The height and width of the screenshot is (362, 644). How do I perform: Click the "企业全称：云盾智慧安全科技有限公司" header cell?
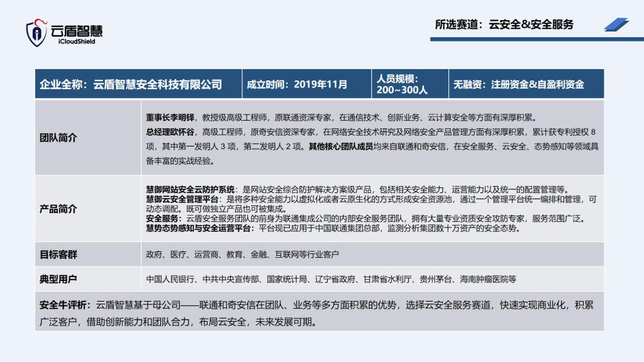(138, 84)
